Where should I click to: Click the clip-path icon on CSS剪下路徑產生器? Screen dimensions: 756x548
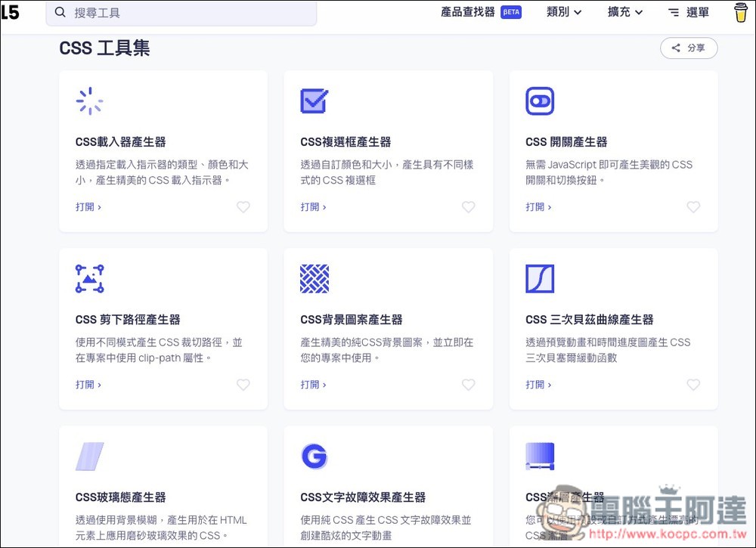(x=90, y=277)
